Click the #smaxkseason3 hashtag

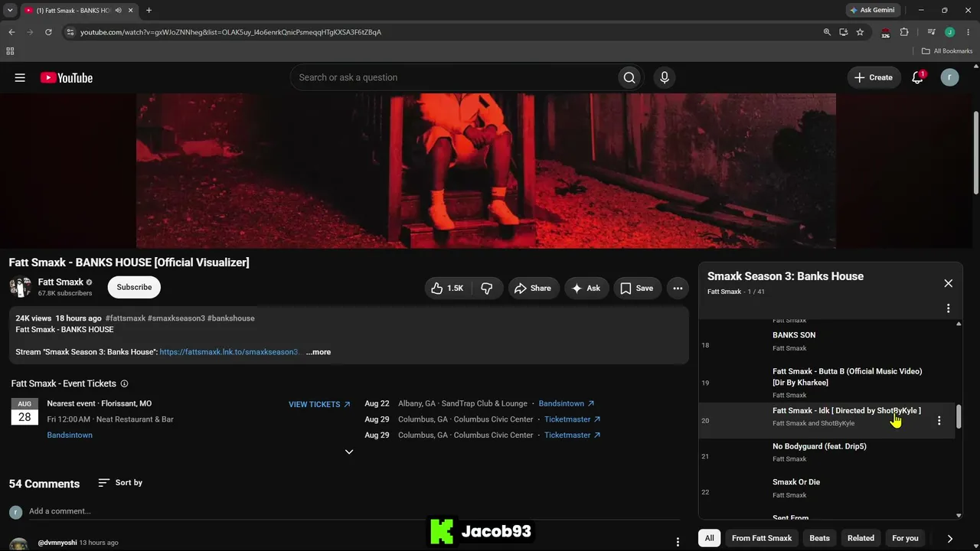tap(176, 318)
